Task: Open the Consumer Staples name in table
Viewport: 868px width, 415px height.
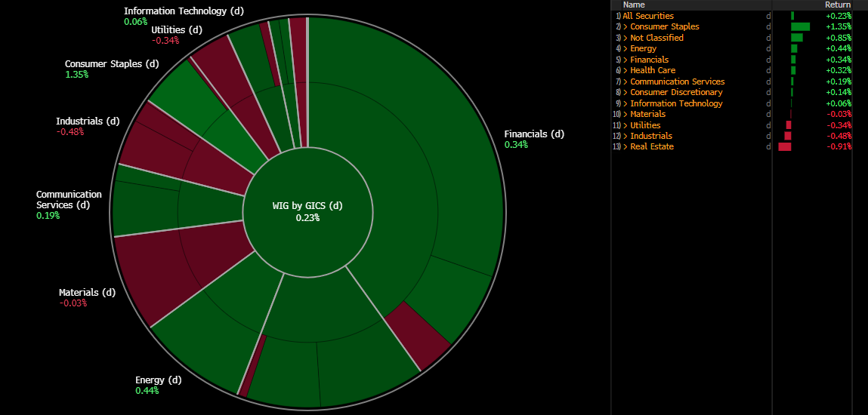Action: coord(664,26)
